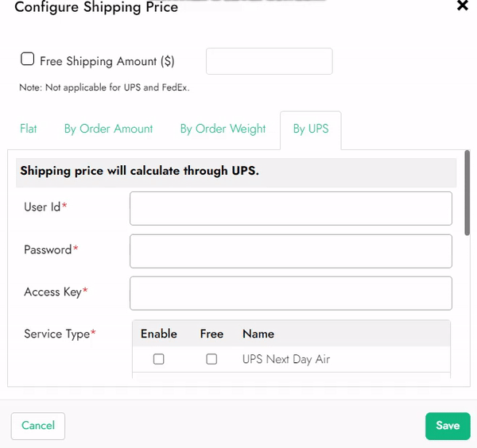477x448 pixels.
Task: Click the Free Shipping Amount input field
Action: [269, 61]
